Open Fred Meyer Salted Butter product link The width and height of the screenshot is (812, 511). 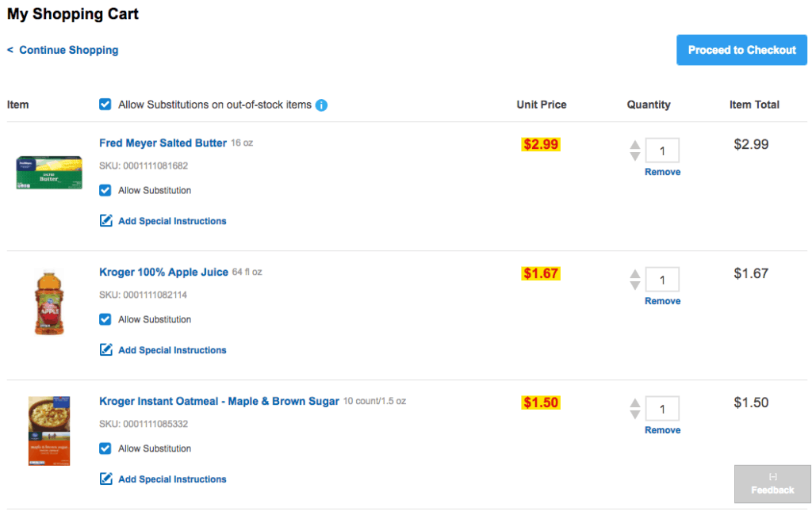pos(163,143)
